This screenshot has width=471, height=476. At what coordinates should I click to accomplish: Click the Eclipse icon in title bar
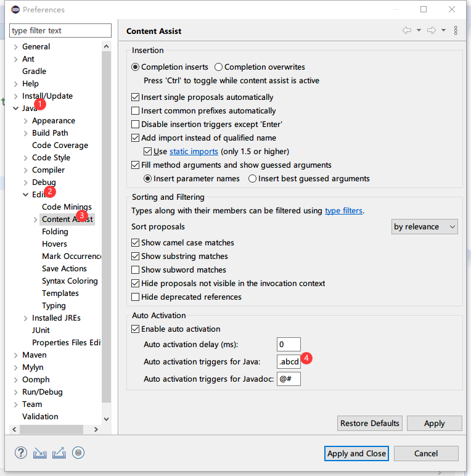pos(15,10)
